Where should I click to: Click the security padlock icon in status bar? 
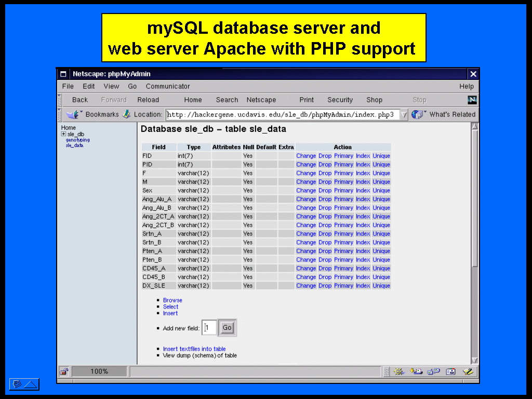(x=64, y=371)
